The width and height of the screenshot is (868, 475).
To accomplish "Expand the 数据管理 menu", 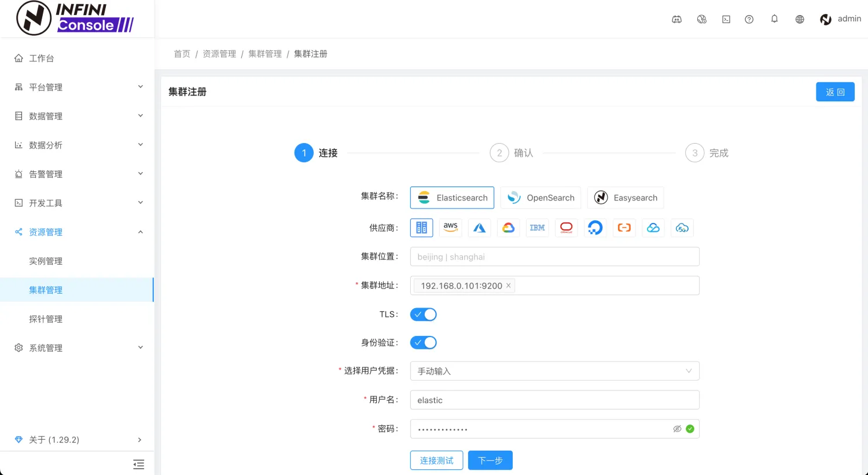I will (x=77, y=116).
